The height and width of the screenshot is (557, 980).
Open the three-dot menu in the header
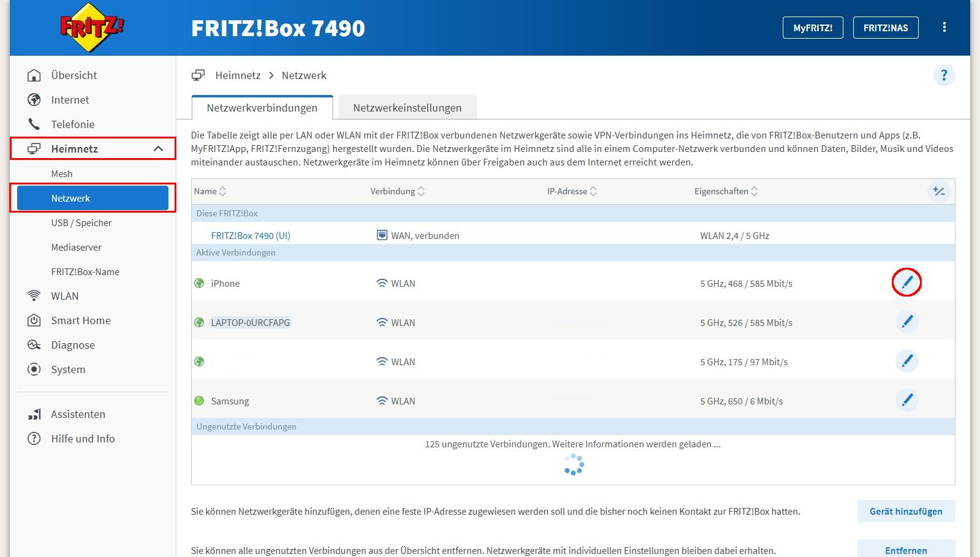pyautogui.click(x=944, y=27)
